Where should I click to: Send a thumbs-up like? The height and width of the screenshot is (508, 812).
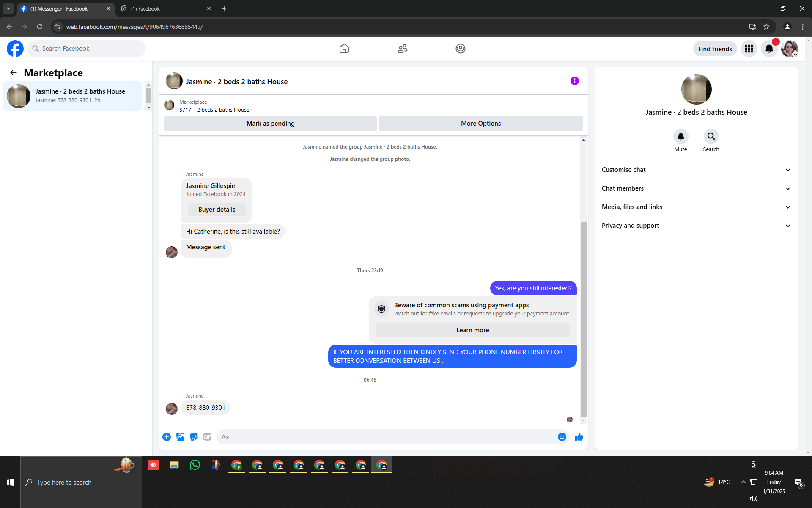coord(579,437)
